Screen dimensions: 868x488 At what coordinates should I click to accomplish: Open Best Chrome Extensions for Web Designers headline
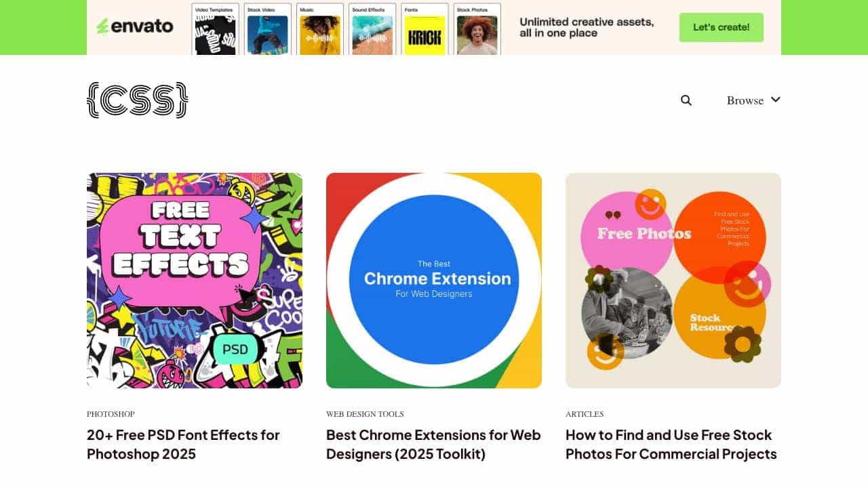coord(433,445)
